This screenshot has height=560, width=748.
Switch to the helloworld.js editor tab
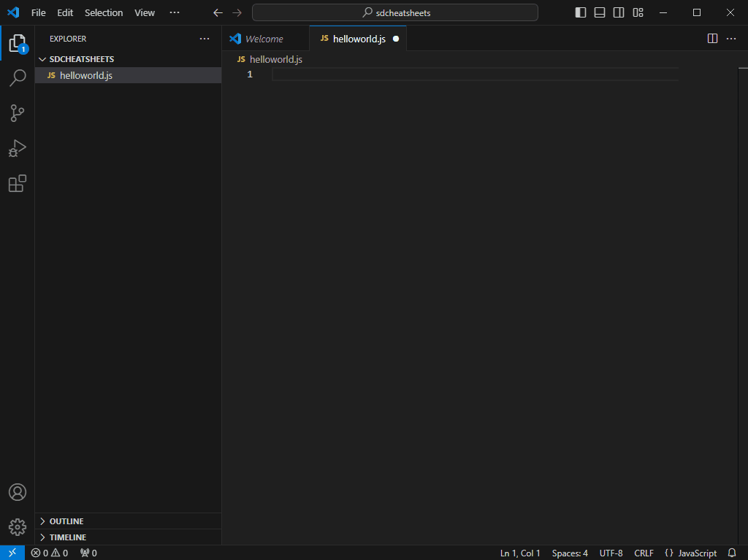359,39
